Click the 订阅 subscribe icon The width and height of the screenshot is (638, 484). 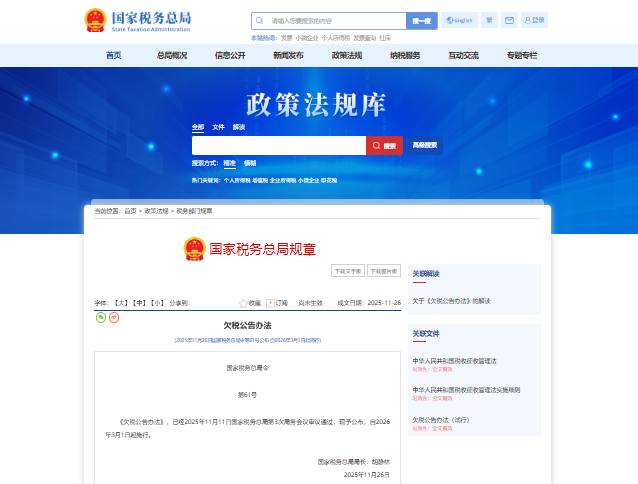pos(270,303)
